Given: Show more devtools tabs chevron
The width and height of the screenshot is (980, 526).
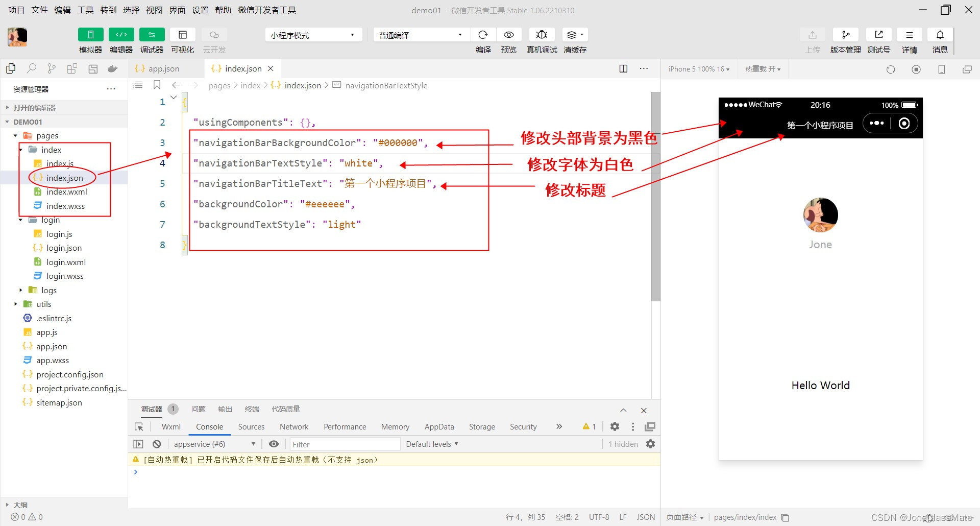Looking at the screenshot, I should (x=559, y=426).
